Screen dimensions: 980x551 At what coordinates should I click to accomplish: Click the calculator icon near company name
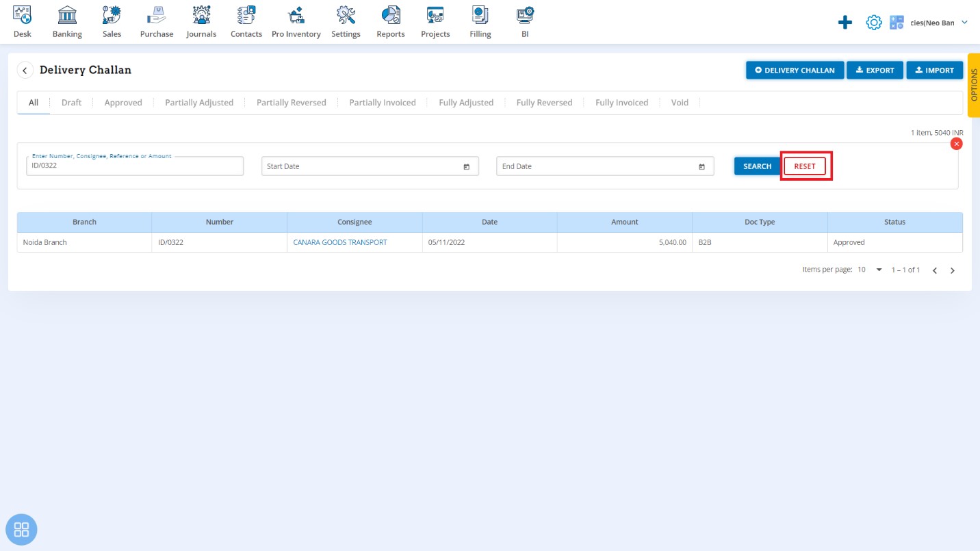pos(897,23)
